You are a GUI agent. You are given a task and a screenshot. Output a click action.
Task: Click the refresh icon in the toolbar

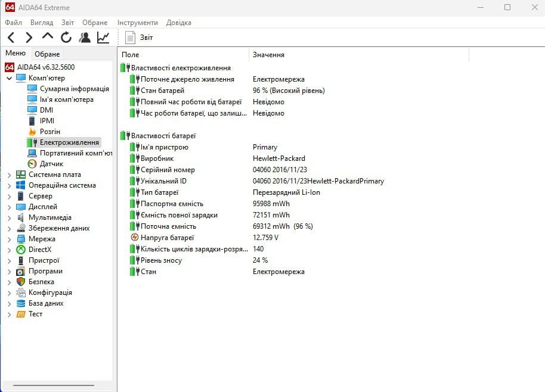click(x=66, y=37)
